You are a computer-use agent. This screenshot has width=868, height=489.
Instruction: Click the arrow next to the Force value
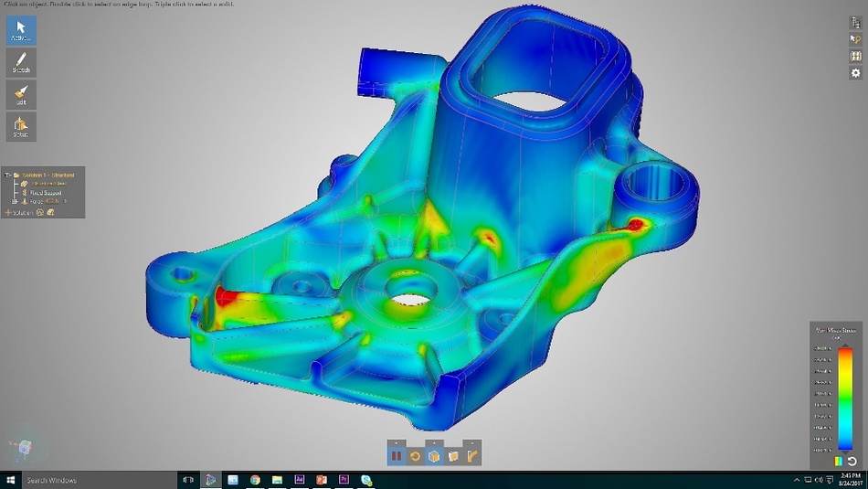tap(65, 202)
